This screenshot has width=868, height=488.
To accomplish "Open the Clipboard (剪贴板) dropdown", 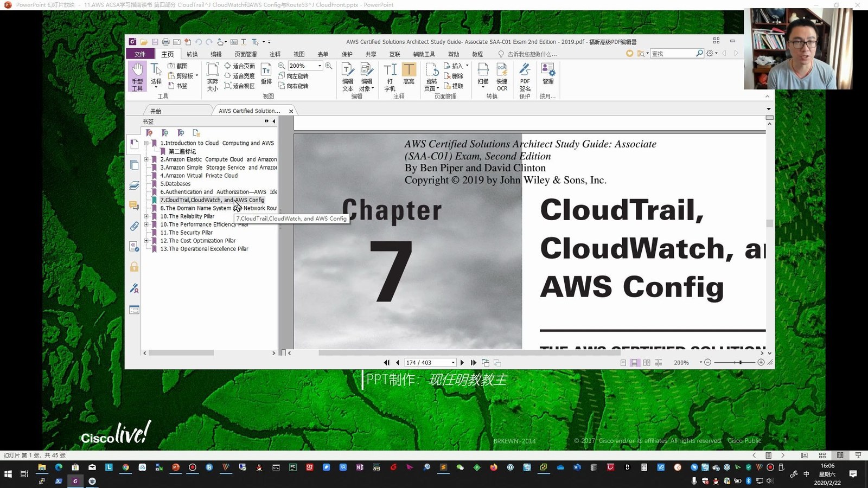I will (x=197, y=76).
